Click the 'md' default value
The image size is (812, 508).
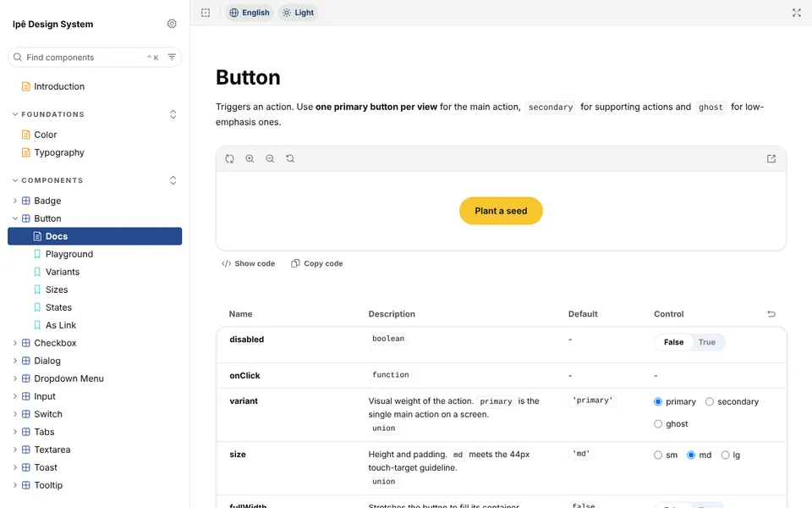tap(581, 454)
